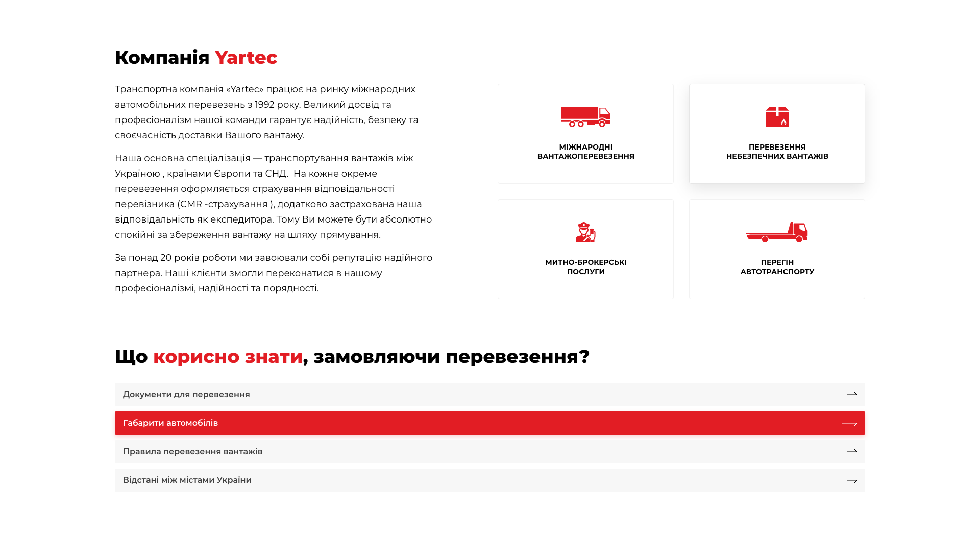
Task: Click the flatbed tow truck icon
Action: tap(777, 232)
